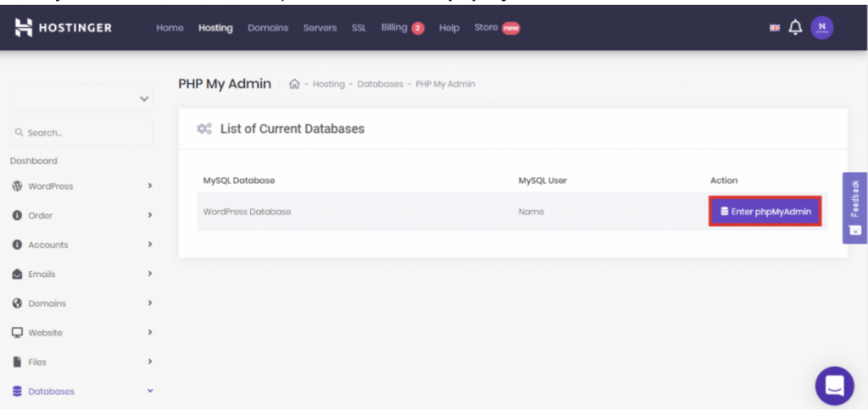Screen dimensions: 868x410
Task: Select the WordPress Database cell
Action: tap(247, 212)
